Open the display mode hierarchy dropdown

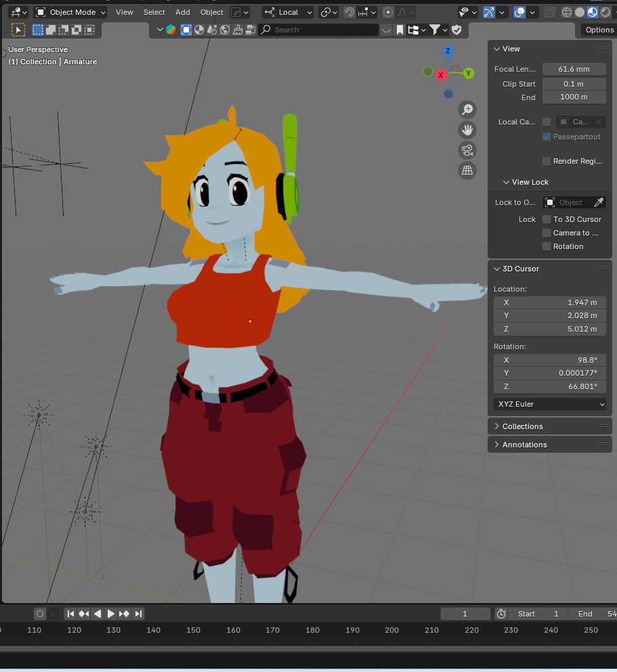point(417,30)
